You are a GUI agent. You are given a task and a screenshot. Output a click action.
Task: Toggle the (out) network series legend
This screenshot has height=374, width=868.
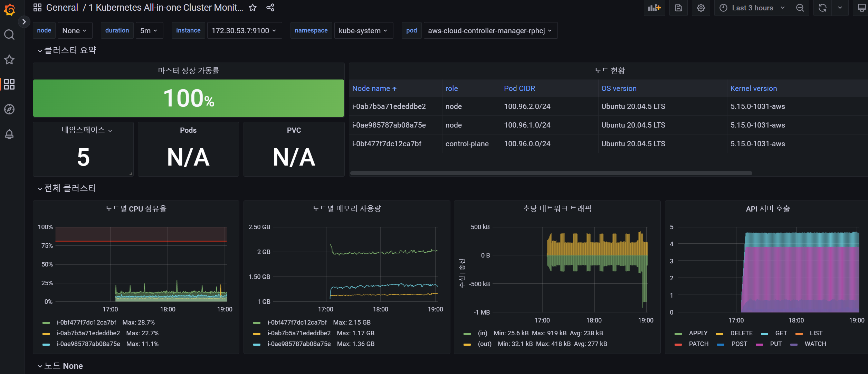(484, 344)
